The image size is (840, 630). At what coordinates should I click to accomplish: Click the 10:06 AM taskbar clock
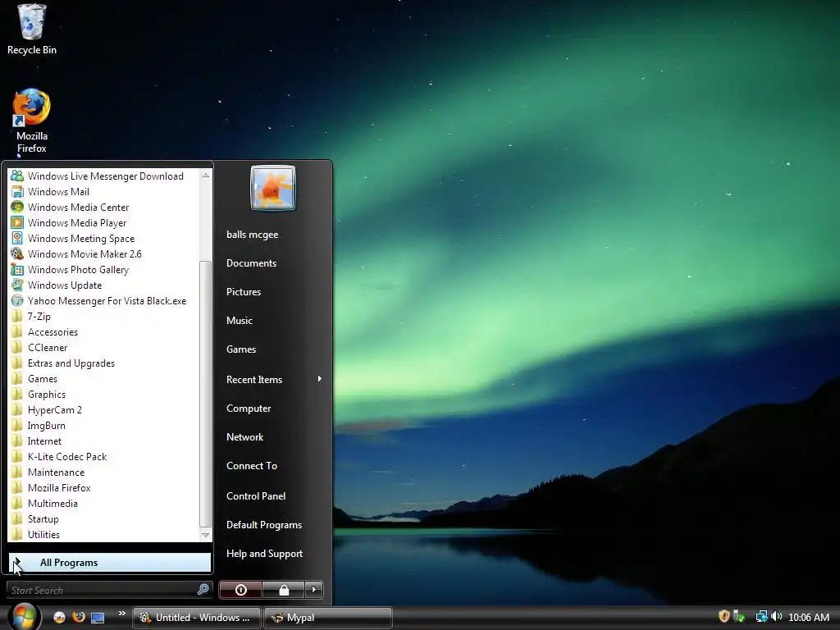(808, 617)
